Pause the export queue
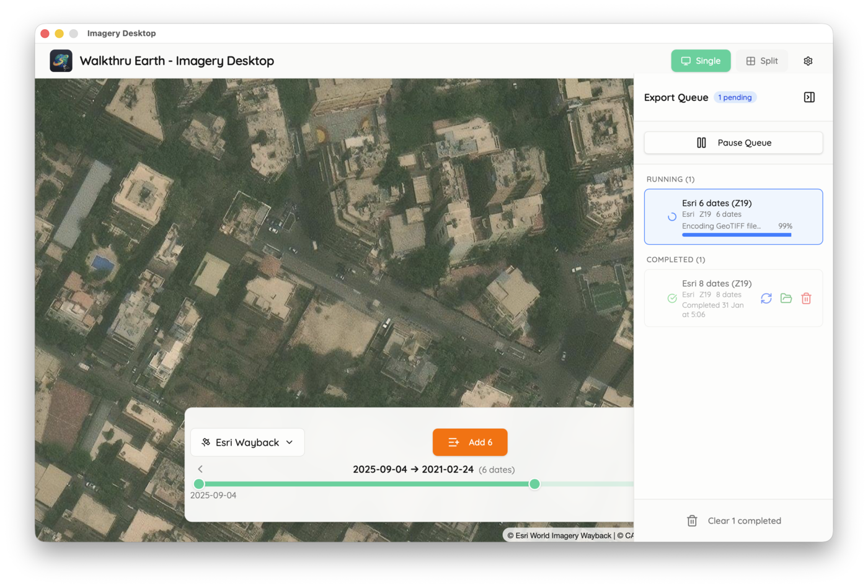This screenshot has width=868, height=588. click(x=733, y=143)
